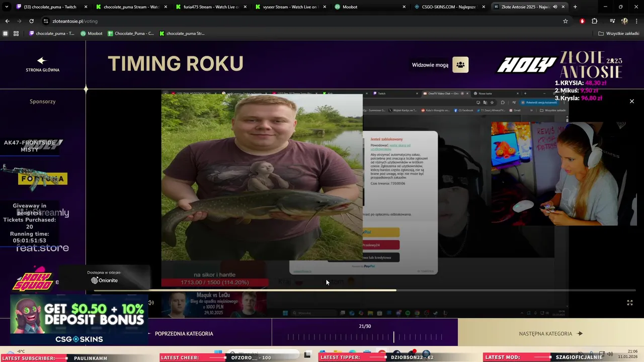Click Timing Roku category heading
Screen dimensions: 644x362
[176, 64]
